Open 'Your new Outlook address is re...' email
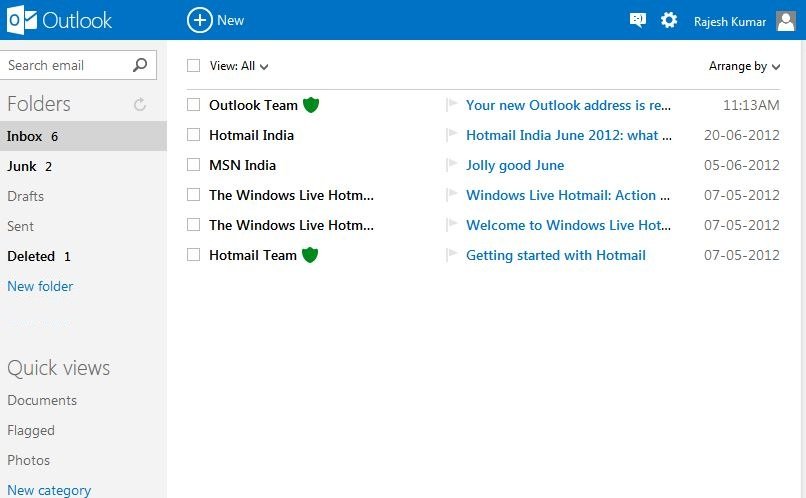 [x=568, y=105]
